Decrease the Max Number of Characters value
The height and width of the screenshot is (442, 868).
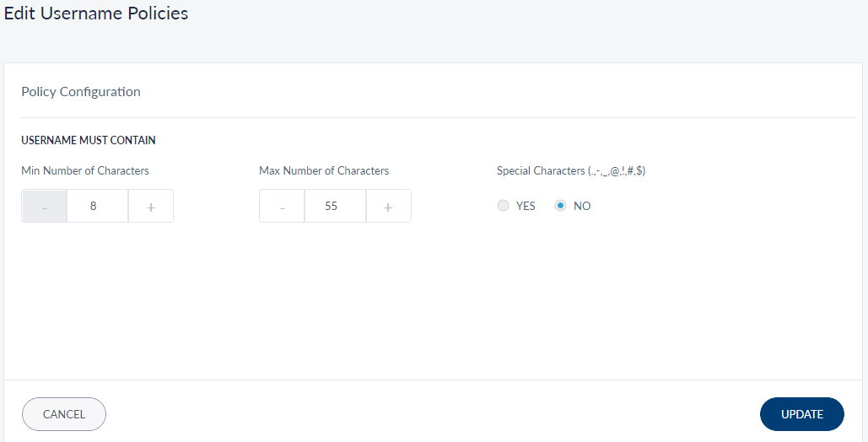282,206
